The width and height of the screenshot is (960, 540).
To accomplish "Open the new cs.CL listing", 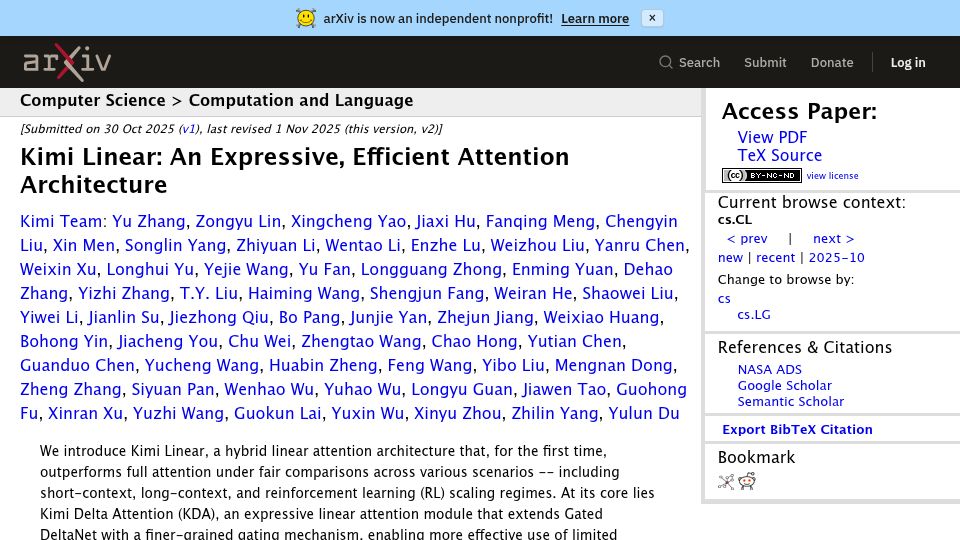I will coord(730,258).
